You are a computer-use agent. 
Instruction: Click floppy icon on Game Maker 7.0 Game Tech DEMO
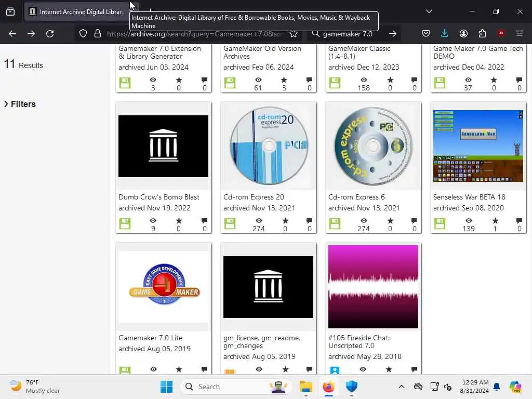coord(440,83)
